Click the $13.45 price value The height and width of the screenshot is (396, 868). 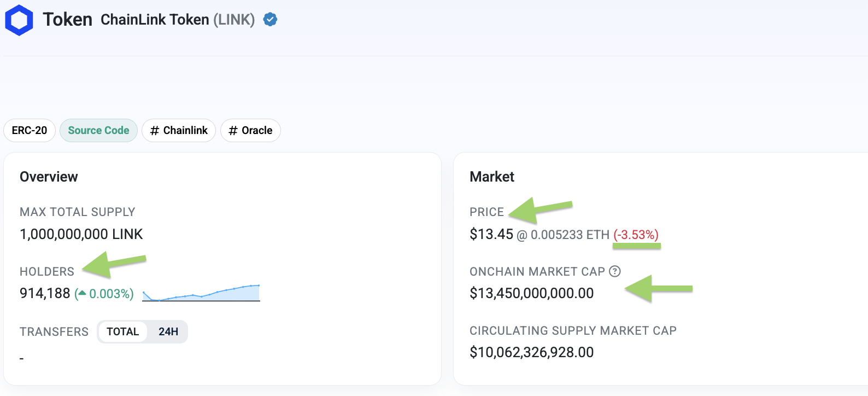point(491,234)
